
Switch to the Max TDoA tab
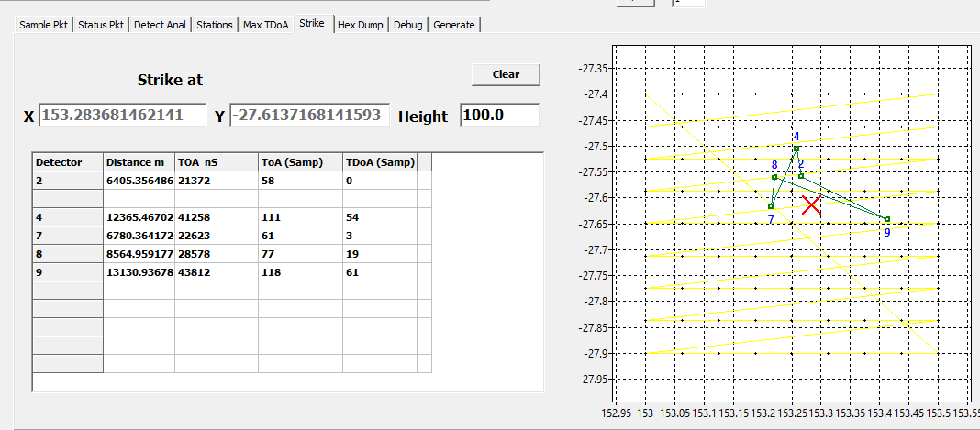265,25
